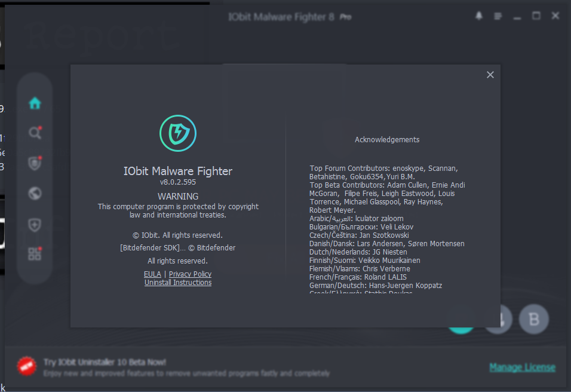This screenshot has width=571, height=392.
Task: Open the Security Guard plus-shield icon
Action: pyautogui.click(x=35, y=225)
